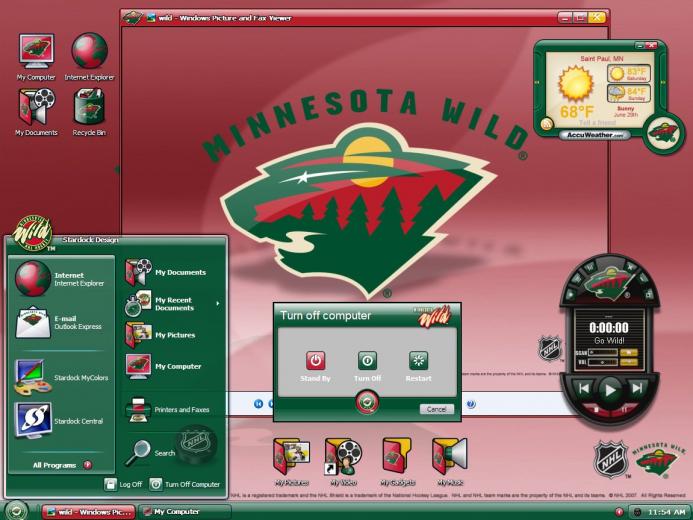
Task: Open Printers and Faxes entry
Action: click(168, 410)
